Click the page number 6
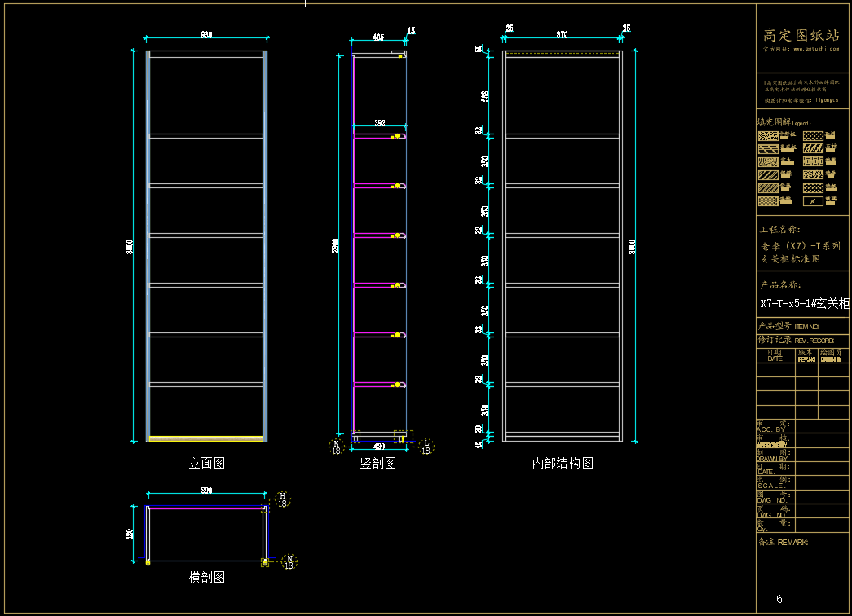The height and width of the screenshot is (616, 852). pos(779,600)
